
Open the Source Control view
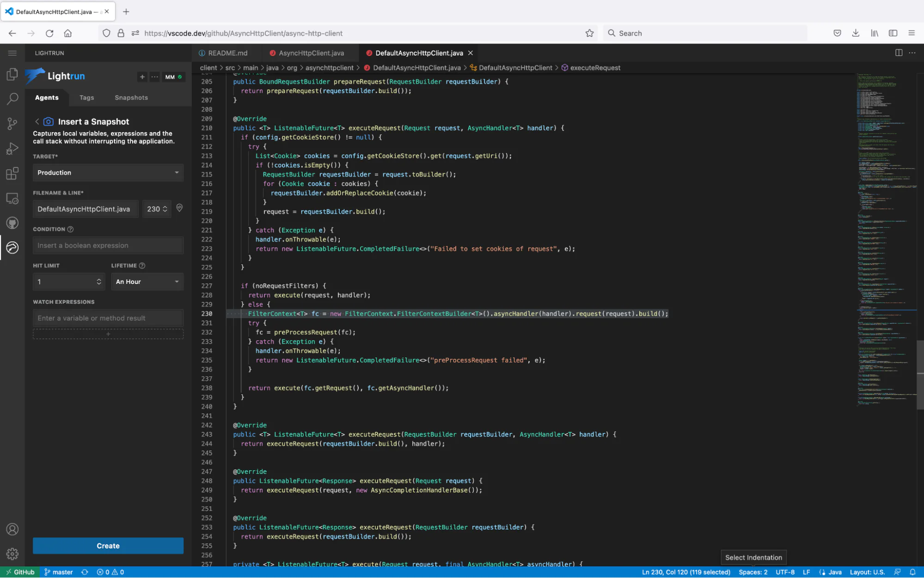point(12,123)
